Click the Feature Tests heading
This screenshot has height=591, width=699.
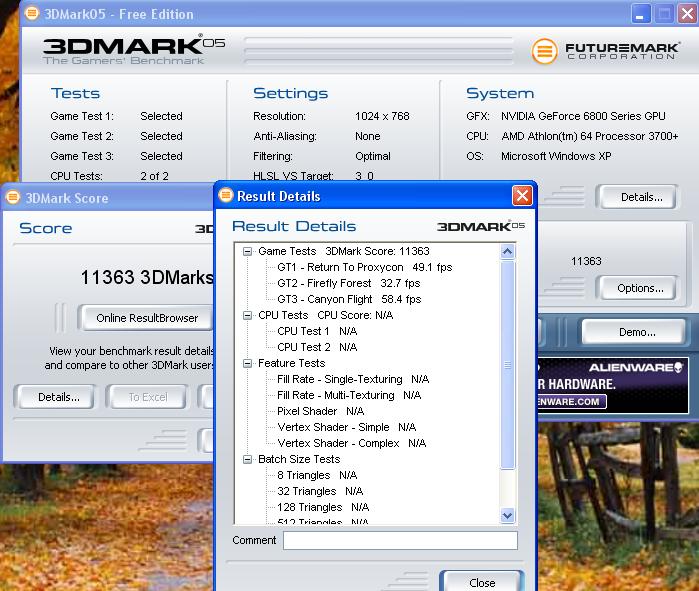point(292,364)
